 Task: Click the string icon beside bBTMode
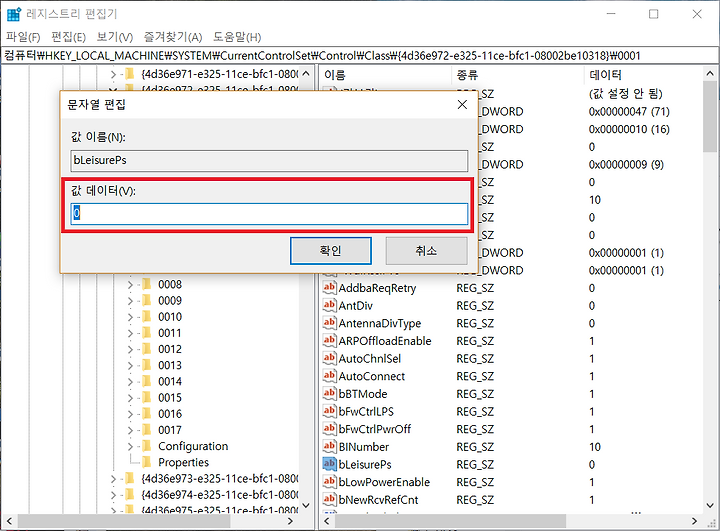tap(329, 394)
